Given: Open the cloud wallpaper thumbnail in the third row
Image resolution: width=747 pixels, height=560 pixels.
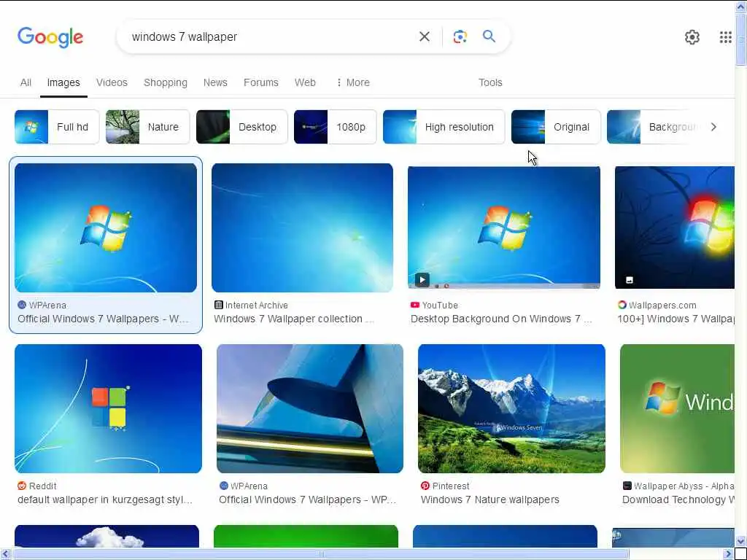Looking at the screenshot, I should tap(107, 536).
